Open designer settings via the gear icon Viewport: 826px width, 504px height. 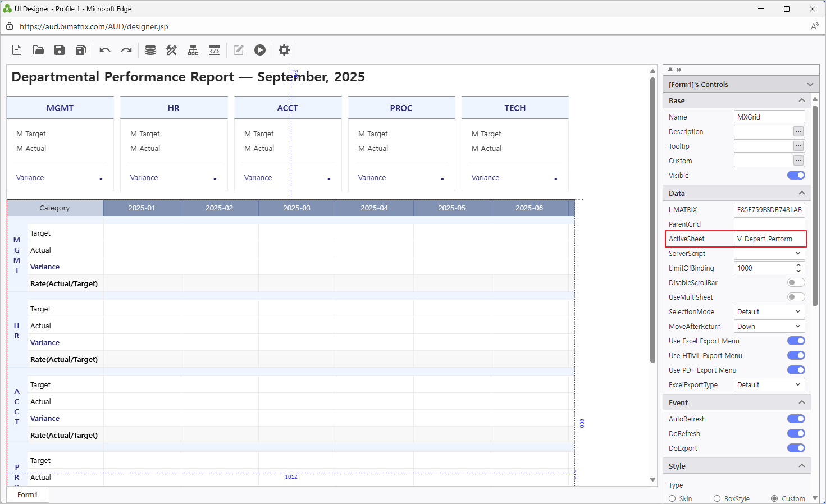pos(284,50)
